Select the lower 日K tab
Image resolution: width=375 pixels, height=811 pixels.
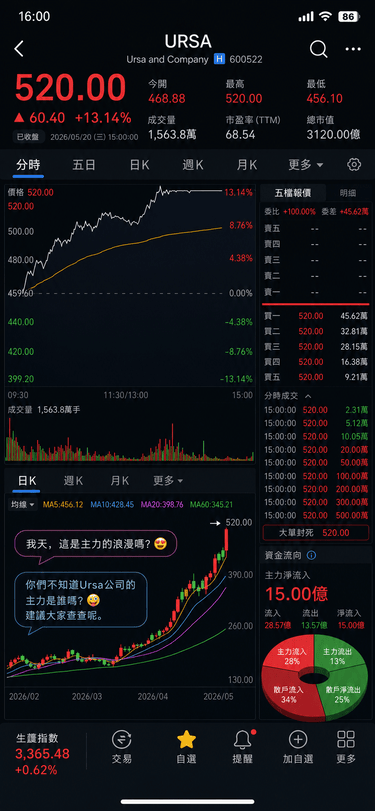pos(27,480)
